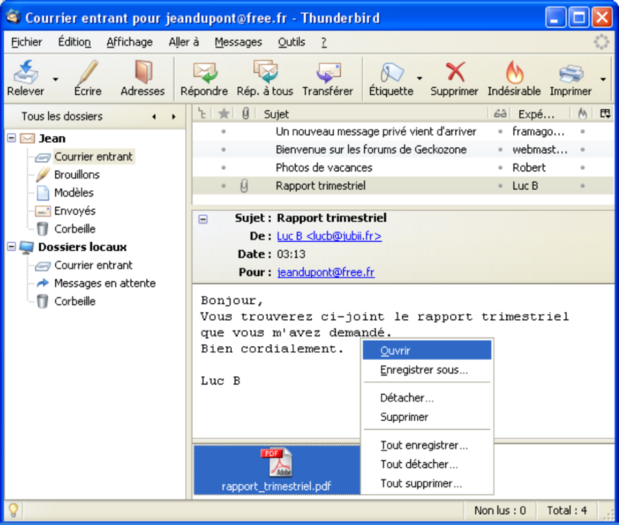Collapse the Jean account tree
Viewport: 619px width, 525px height.
point(11,138)
